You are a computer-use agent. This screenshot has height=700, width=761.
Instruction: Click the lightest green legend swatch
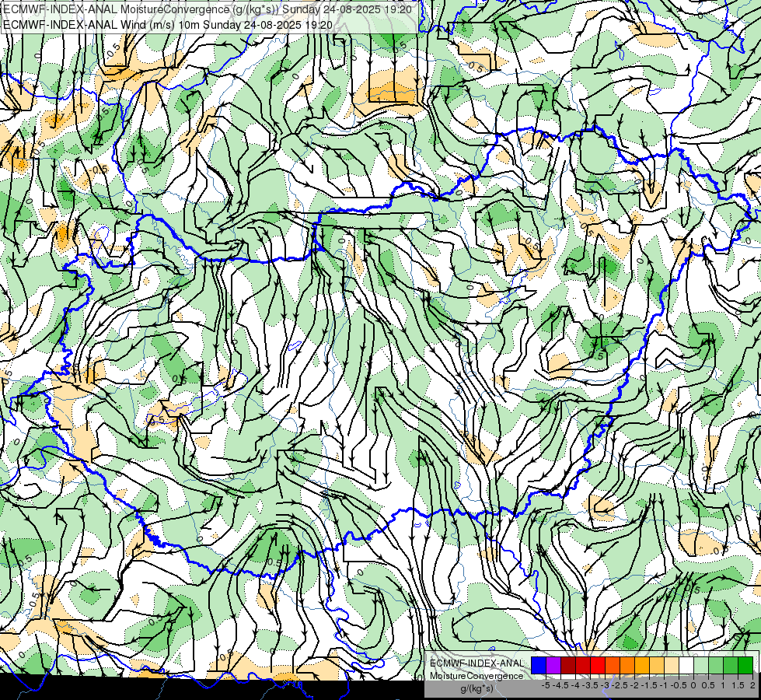[701, 665]
